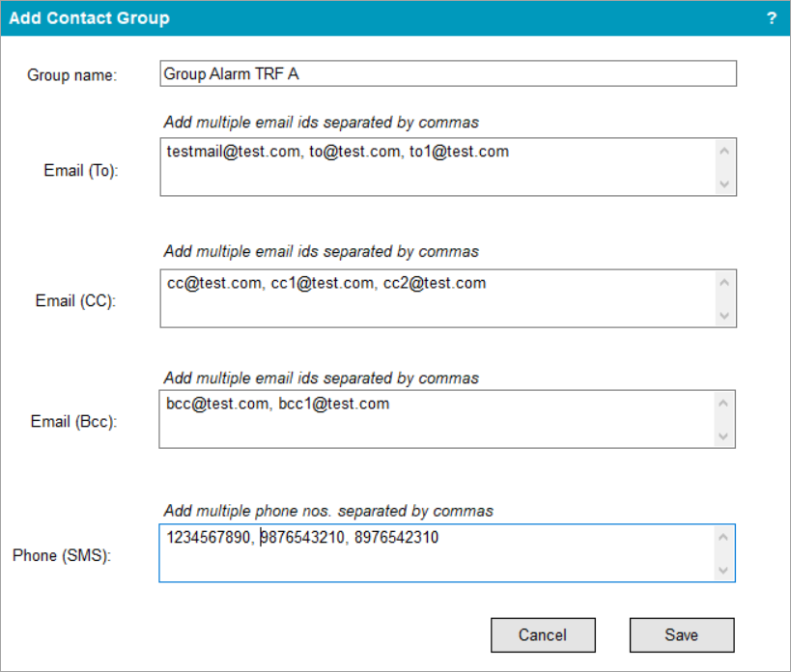Click the Phone (SMS) scrollbar track

coord(723,553)
